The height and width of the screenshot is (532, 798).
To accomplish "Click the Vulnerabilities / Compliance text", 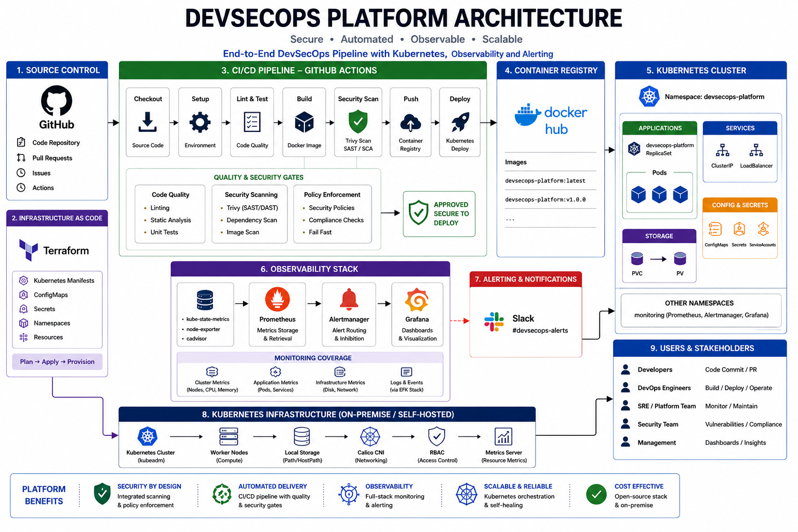I will tap(743, 424).
